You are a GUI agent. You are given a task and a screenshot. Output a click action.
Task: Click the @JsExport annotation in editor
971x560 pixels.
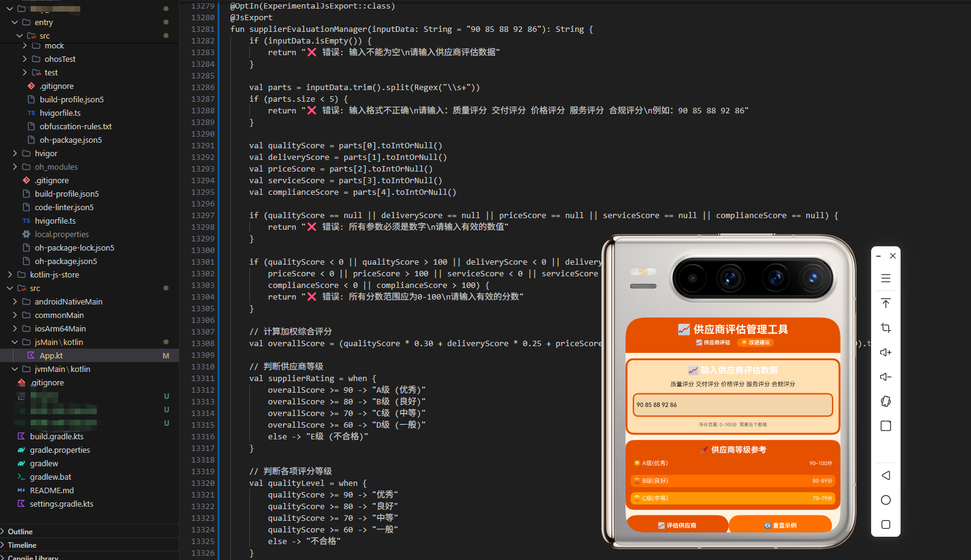point(251,17)
